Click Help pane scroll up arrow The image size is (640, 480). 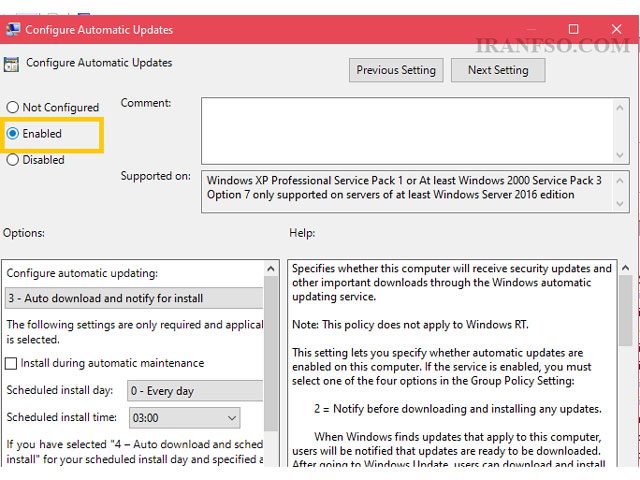coord(625,268)
